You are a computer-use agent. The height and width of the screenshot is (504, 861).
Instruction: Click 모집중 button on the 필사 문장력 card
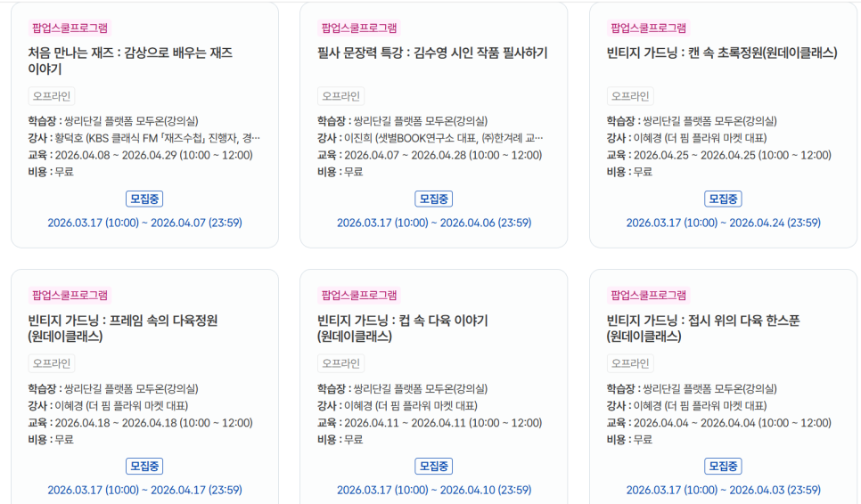pos(433,199)
